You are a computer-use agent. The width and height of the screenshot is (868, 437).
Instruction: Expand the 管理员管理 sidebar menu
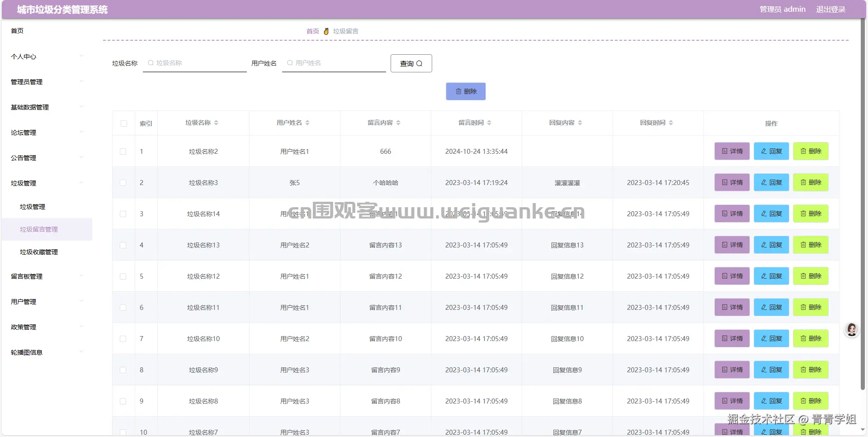(47, 82)
